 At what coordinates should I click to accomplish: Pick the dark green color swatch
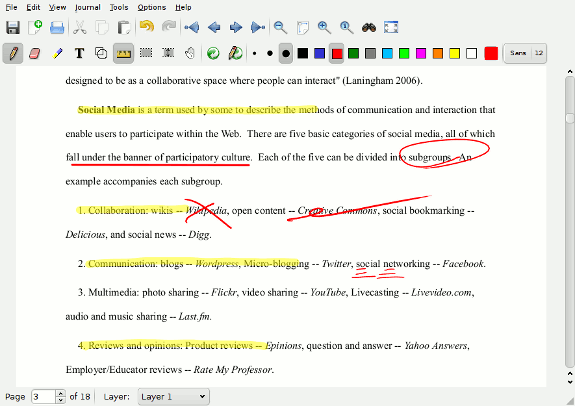(x=354, y=54)
